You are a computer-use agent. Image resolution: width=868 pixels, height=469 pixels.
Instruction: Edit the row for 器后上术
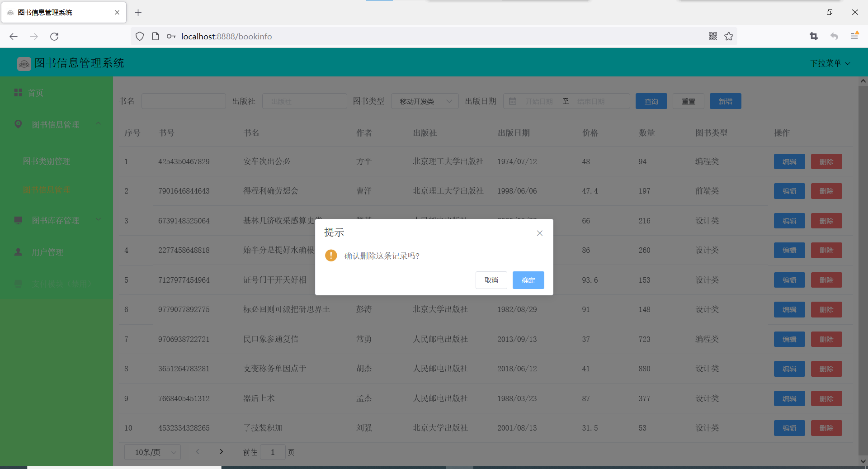point(789,398)
